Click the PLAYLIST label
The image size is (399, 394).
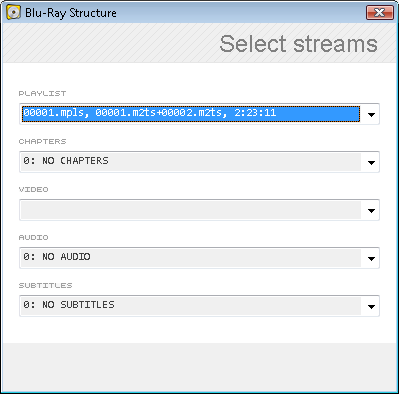(x=42, y=93)
